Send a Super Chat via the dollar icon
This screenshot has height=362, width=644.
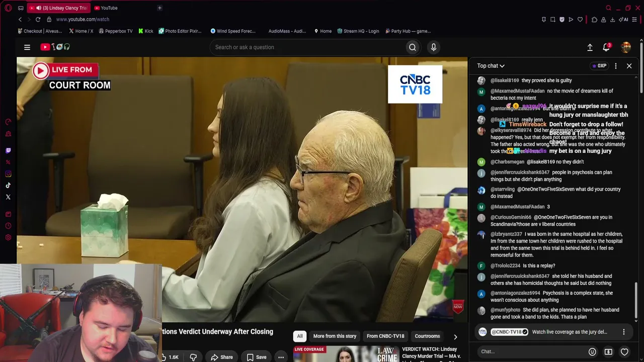pos(608,351)
